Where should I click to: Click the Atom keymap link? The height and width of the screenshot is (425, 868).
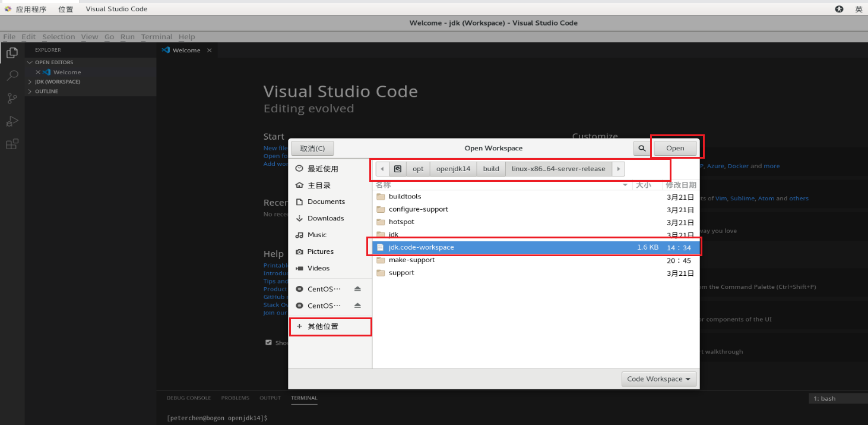click(766, 199)
